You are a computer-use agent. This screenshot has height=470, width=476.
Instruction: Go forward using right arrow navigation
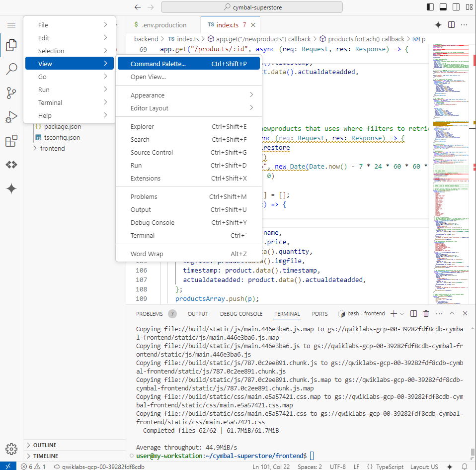(x=151, y=7)
